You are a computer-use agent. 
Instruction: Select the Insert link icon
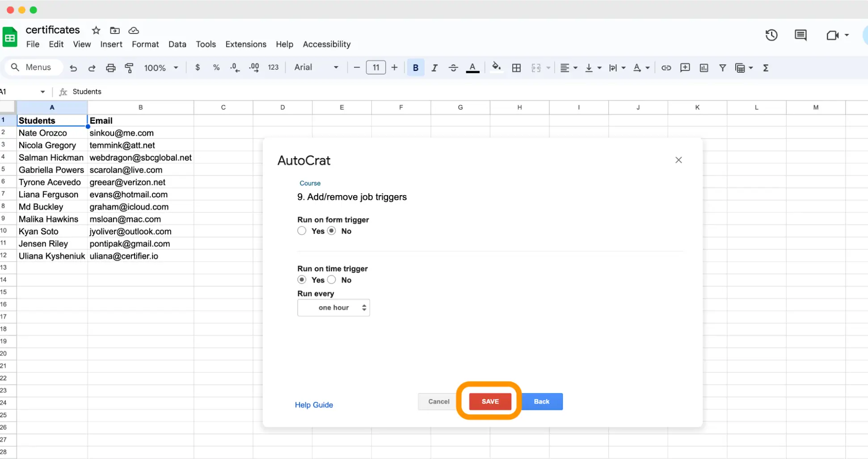(666, 67)
